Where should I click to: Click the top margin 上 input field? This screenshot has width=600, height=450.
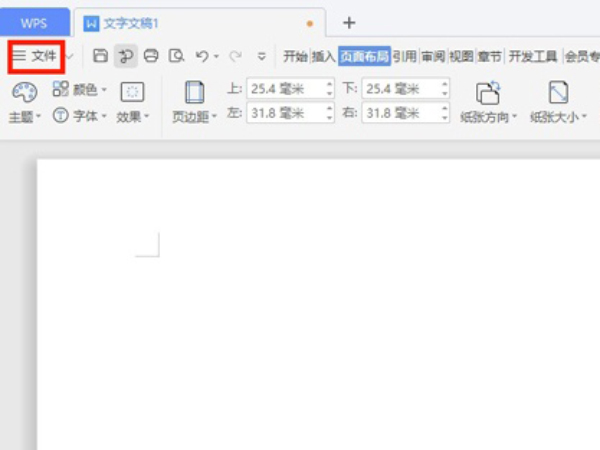click(x=285, y=89)
